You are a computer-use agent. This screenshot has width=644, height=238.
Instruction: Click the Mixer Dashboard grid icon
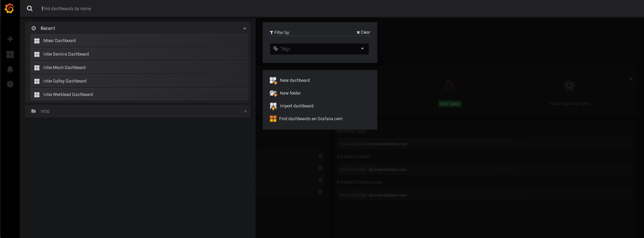click(37, 41)
